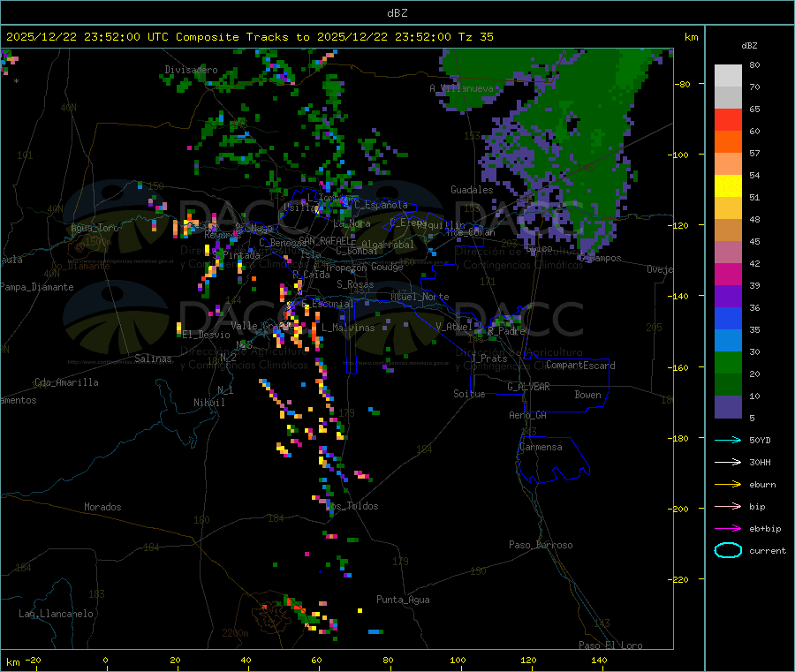Click the Bowen map label
795x672 pixels.
point(588,395)
